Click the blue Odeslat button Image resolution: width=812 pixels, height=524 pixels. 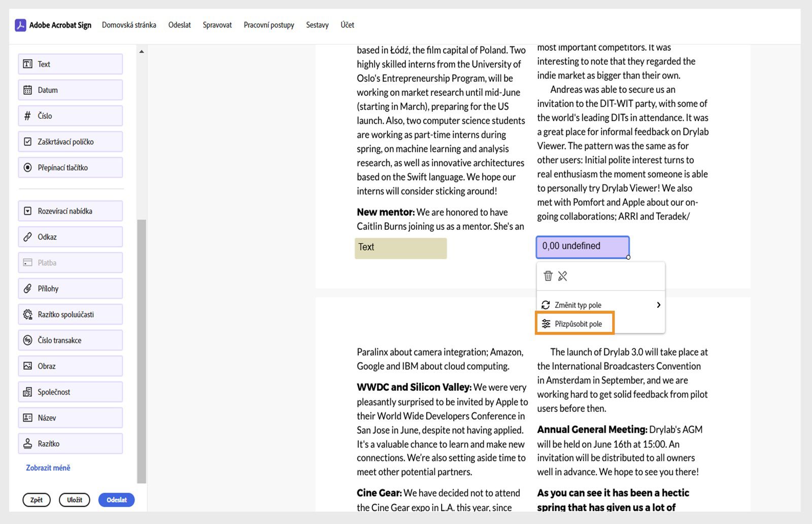(x=117, y=500)
